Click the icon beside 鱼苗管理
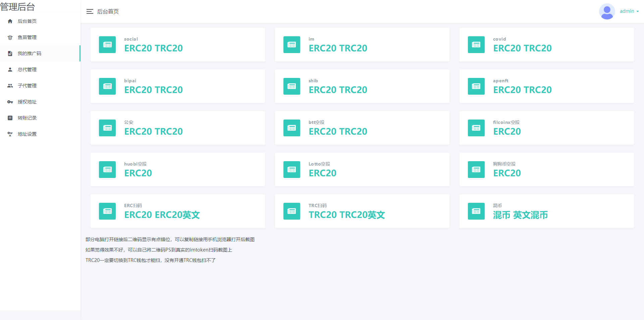 10,37
